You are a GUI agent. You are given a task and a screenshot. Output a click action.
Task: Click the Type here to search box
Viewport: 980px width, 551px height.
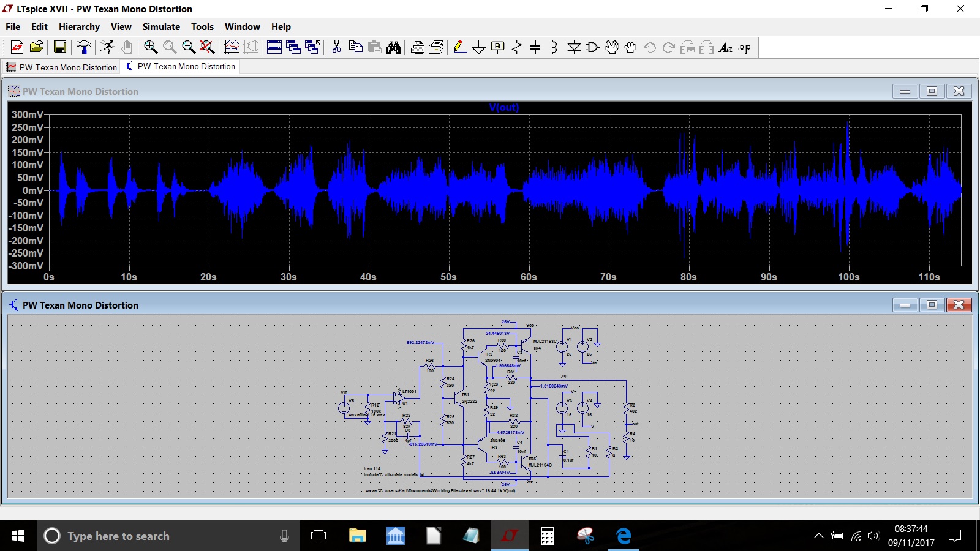click(x=168, y=536)
